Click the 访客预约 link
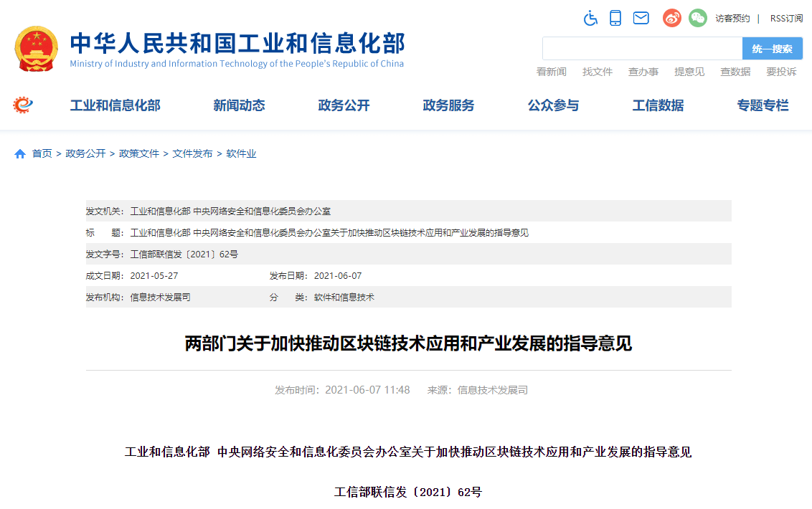Image resolution: width=812 pixels, height=509 pixels. pyautogui.click(x=732, y=19)
